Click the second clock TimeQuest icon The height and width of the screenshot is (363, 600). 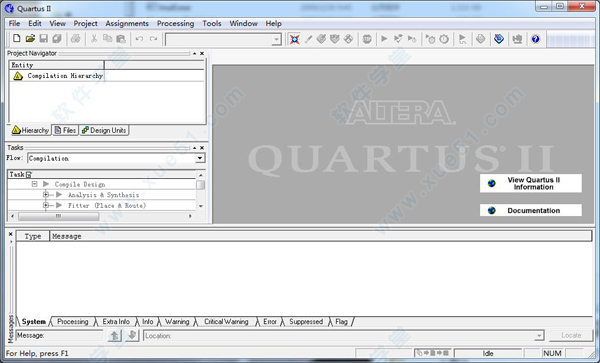click(x=444, y=39)
